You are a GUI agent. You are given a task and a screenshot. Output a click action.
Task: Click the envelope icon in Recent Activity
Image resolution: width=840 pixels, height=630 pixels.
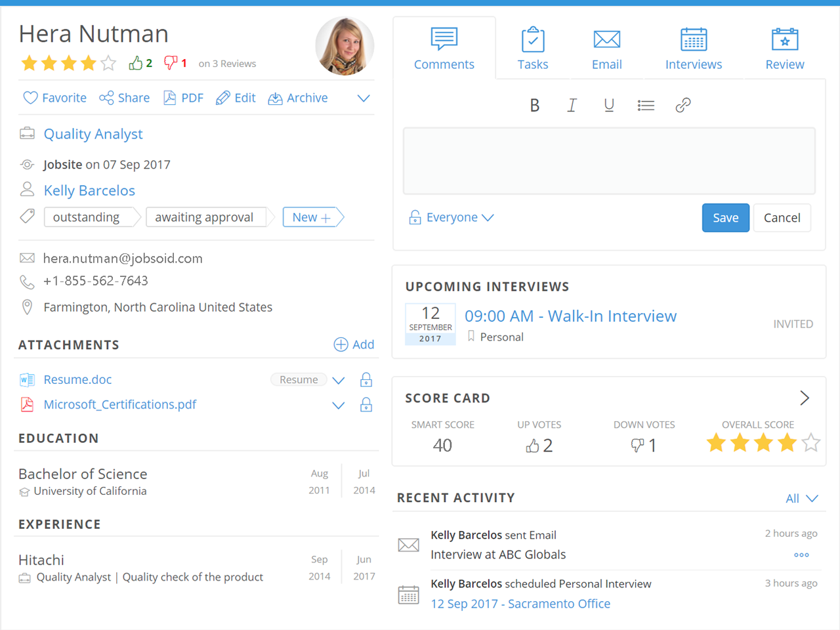tap(409, 545)
